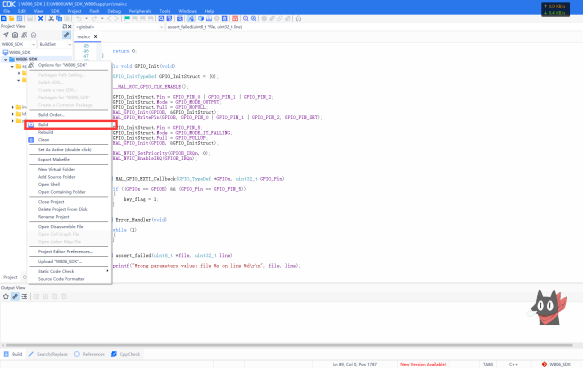Open the Peripherals menu
This screenshot has width=583, height=369.
(140, 11)
